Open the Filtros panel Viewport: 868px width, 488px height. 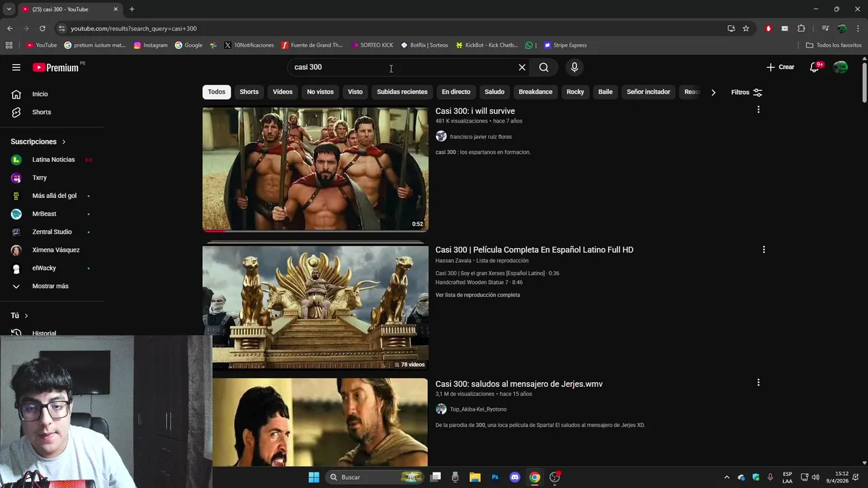coord(747,92)
